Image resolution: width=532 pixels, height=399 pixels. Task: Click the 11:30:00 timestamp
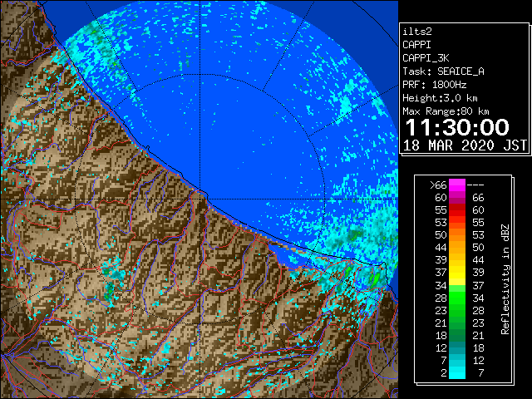457,127
